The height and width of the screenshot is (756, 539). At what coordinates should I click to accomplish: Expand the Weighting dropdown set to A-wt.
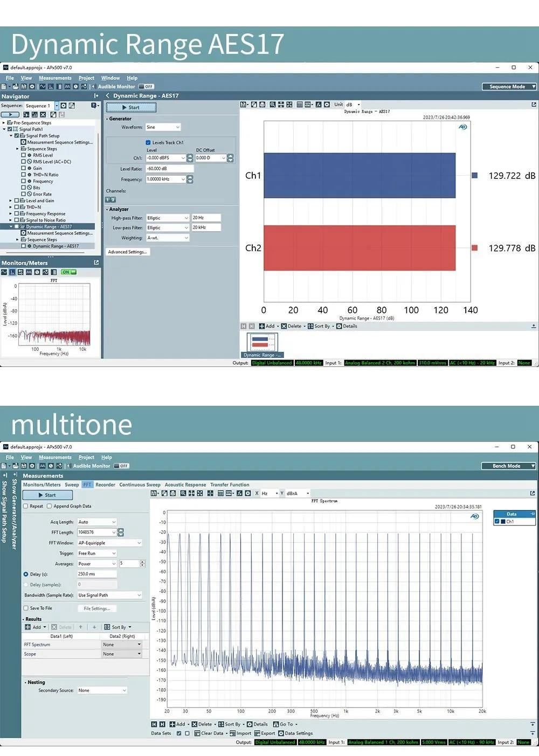point(168,238)
